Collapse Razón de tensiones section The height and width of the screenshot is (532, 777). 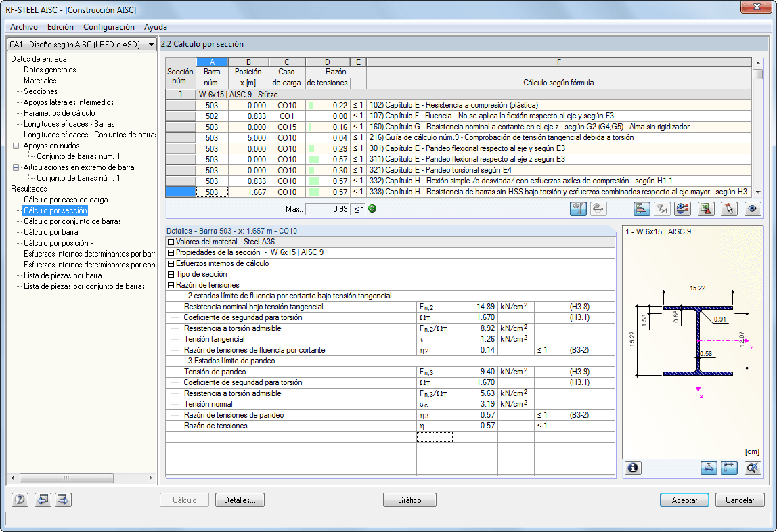[x=171, y=286]
